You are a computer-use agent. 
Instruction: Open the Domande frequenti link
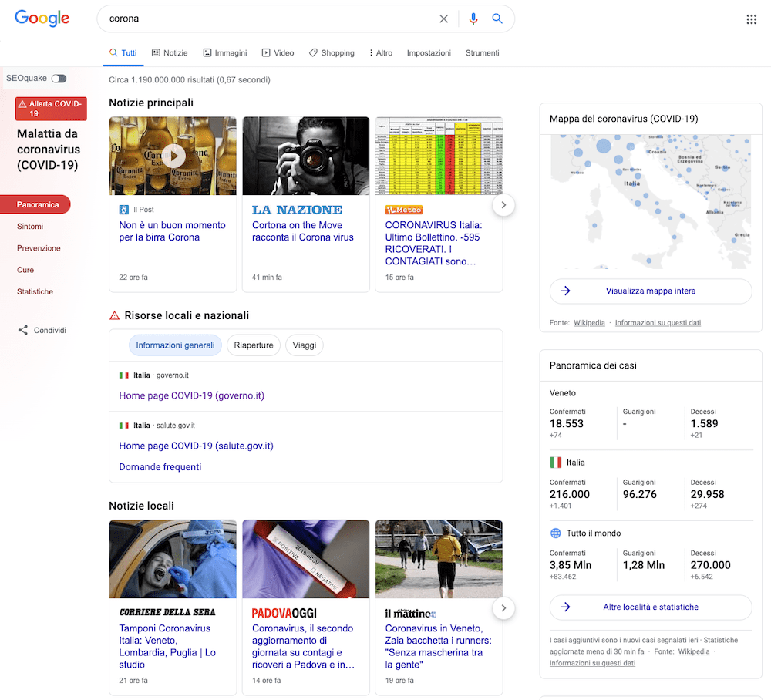[160, 467]
